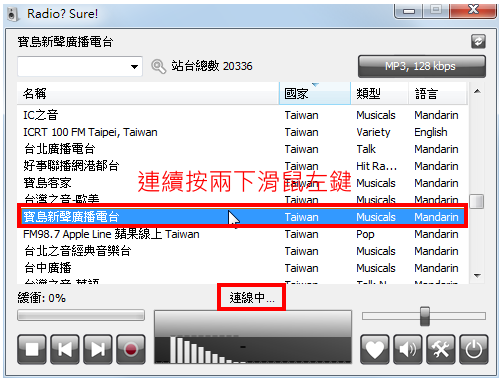Sort stations by 名稱 column header
Viewport: 503px width, 382px height.
148,94
